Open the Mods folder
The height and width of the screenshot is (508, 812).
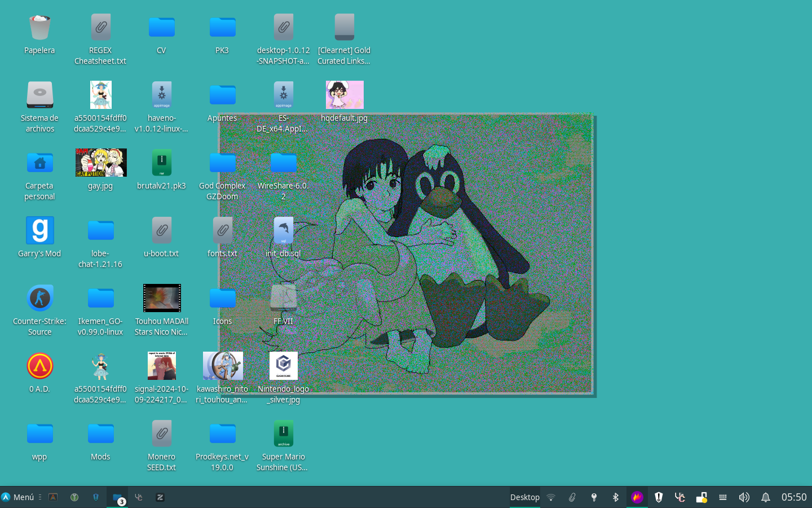tap(100, 433)
